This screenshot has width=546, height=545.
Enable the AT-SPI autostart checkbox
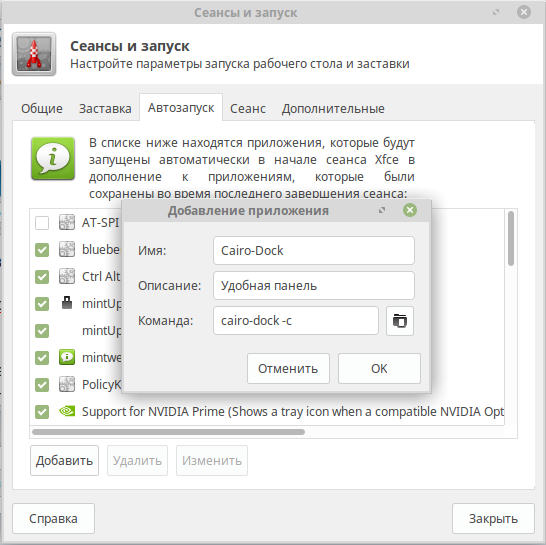click(42, 223)
